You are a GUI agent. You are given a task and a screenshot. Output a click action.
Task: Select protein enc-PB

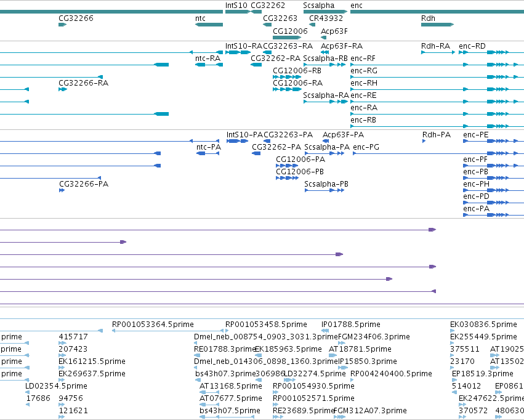point(494,178)
